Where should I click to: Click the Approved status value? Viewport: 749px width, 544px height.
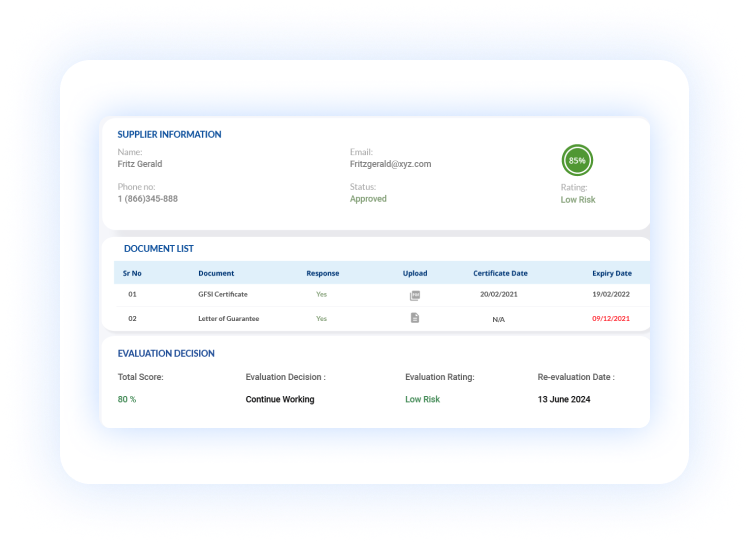click(x=368, y=199)
